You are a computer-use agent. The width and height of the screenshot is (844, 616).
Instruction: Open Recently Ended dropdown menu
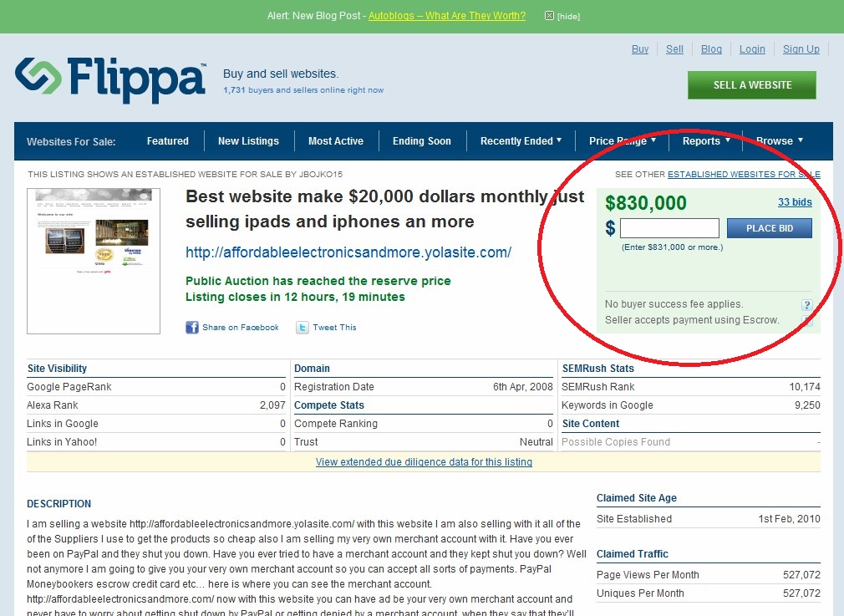[521, 141]
